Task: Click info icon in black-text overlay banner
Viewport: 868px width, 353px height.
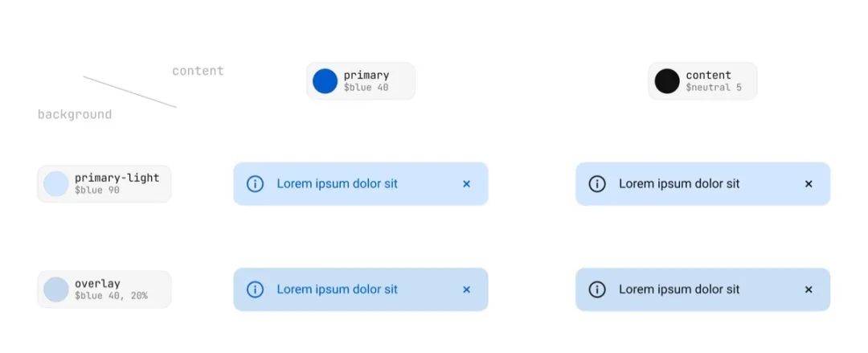Action: coord(596,289)
